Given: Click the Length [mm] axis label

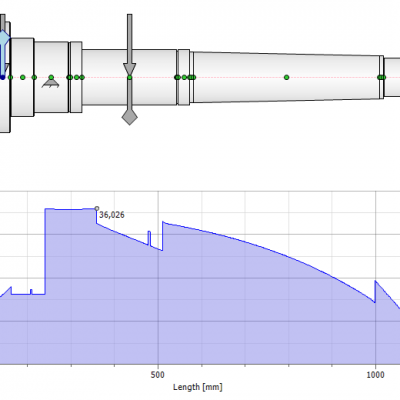Looking at the screenshot, I should click(x=198, y=387).
